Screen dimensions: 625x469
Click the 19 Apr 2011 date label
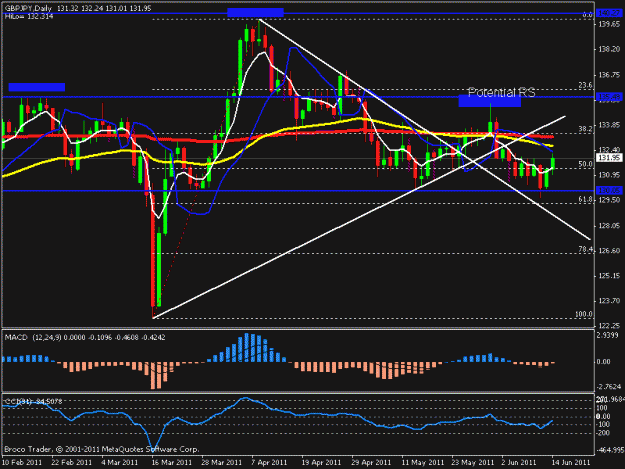click(x=321, y=462)
